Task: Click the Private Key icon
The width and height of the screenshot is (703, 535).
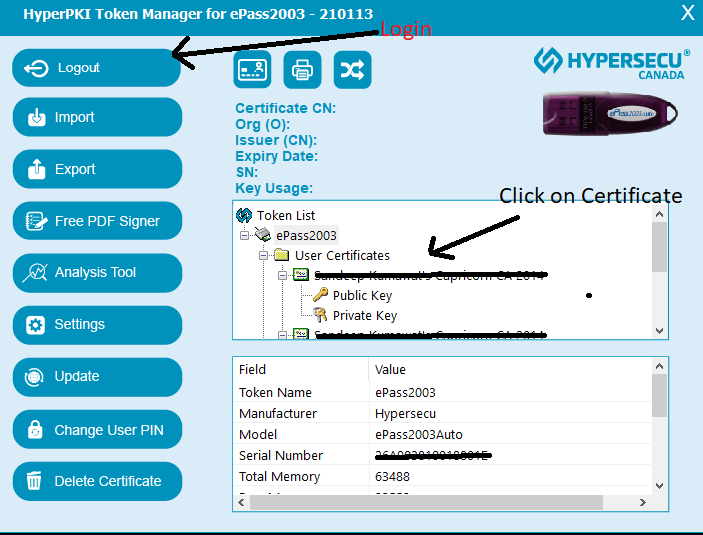Action: point(320,315)
